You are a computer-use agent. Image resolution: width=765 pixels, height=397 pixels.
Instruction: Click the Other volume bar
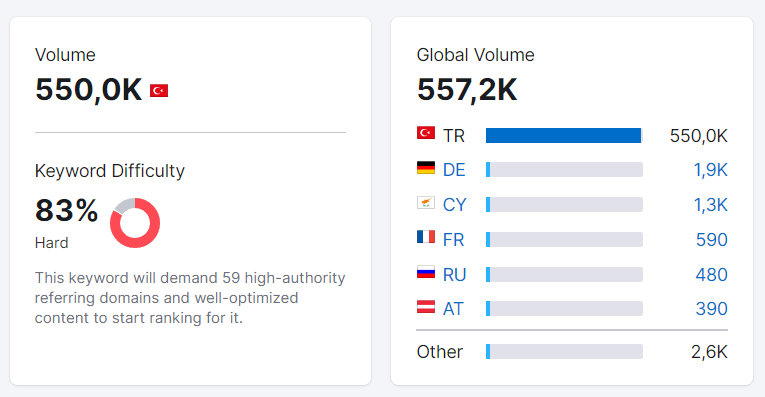[564, 352]
